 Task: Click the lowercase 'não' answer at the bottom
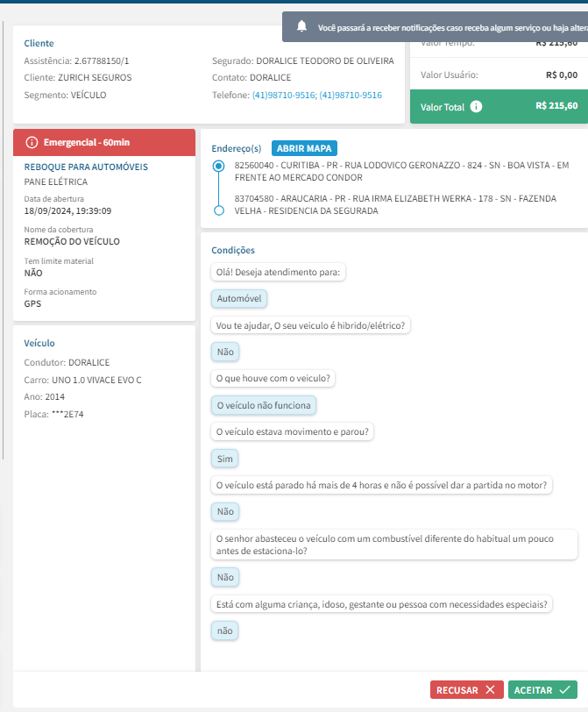click(225, 630)
